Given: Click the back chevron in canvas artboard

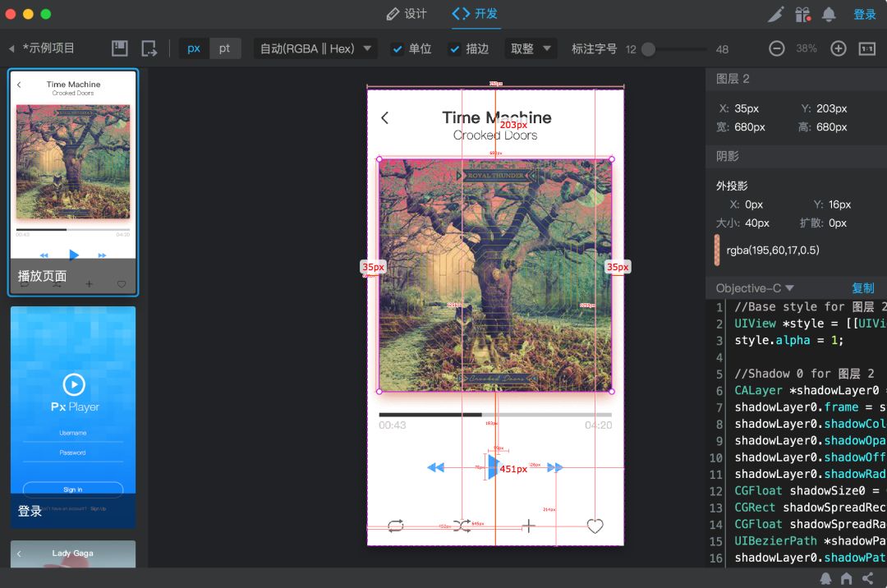Looking at the screenshot, I should coord(384,117).
